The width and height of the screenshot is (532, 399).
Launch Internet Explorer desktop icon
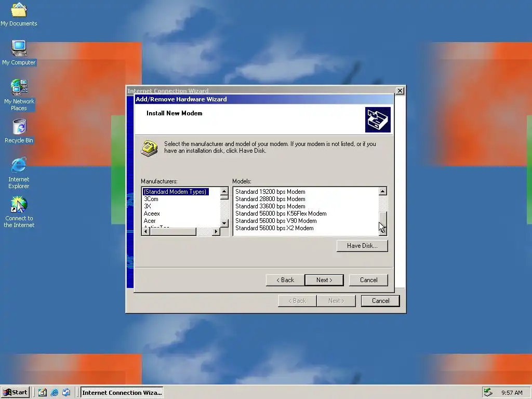coord(19,173)
